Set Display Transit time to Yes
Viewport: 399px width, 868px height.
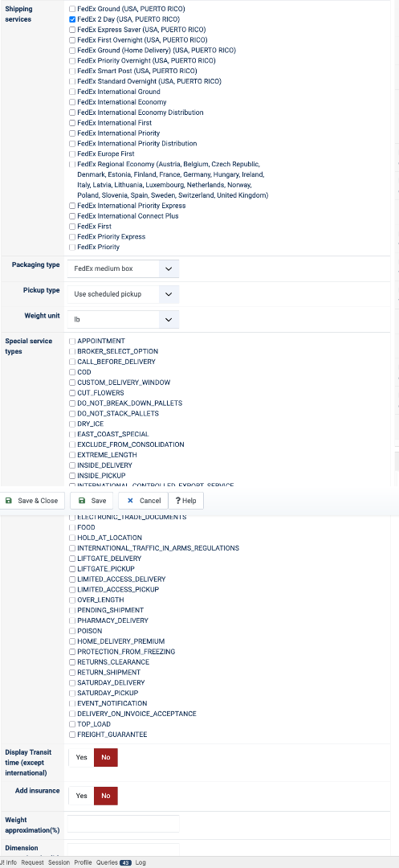[x=81, y=757]
